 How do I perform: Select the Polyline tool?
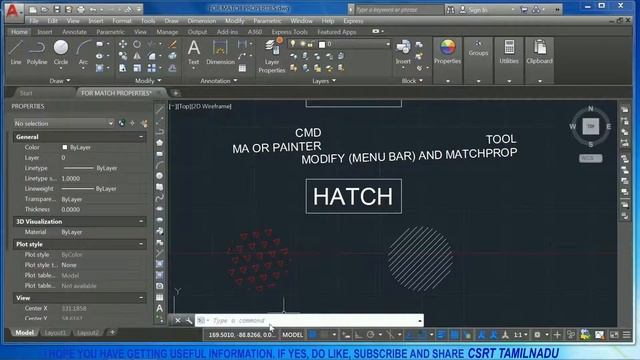coord(37,53)
